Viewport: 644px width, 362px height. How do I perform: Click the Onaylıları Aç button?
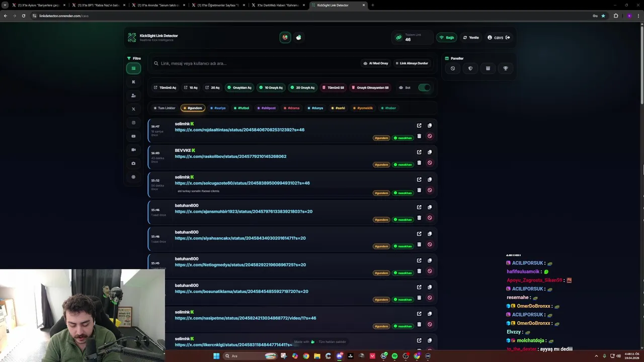pos(239,87)
